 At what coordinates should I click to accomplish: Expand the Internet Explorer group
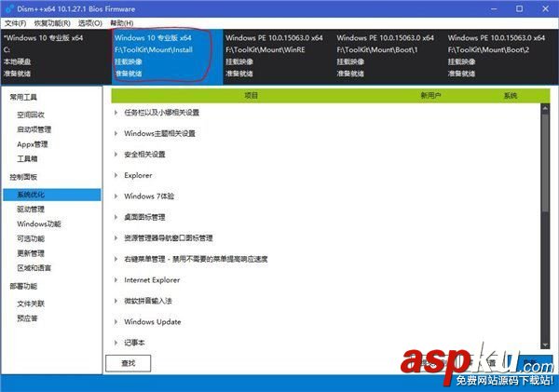[x=116, y=280]
